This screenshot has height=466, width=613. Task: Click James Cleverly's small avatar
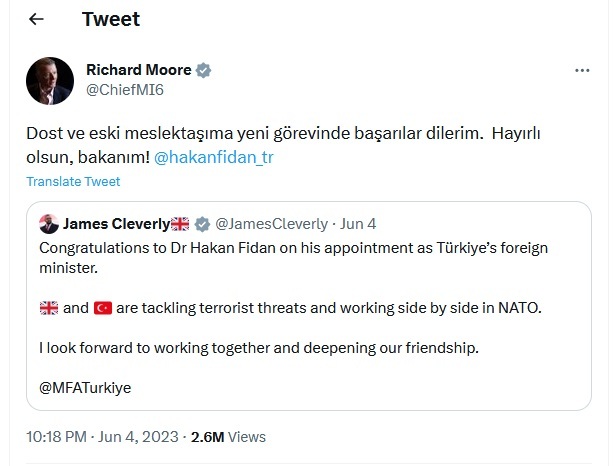tap(48, 223)
